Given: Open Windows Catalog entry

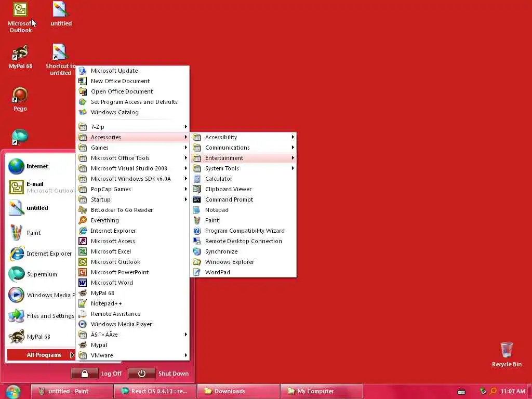Looking at the screenshot, I should (132, 112).
